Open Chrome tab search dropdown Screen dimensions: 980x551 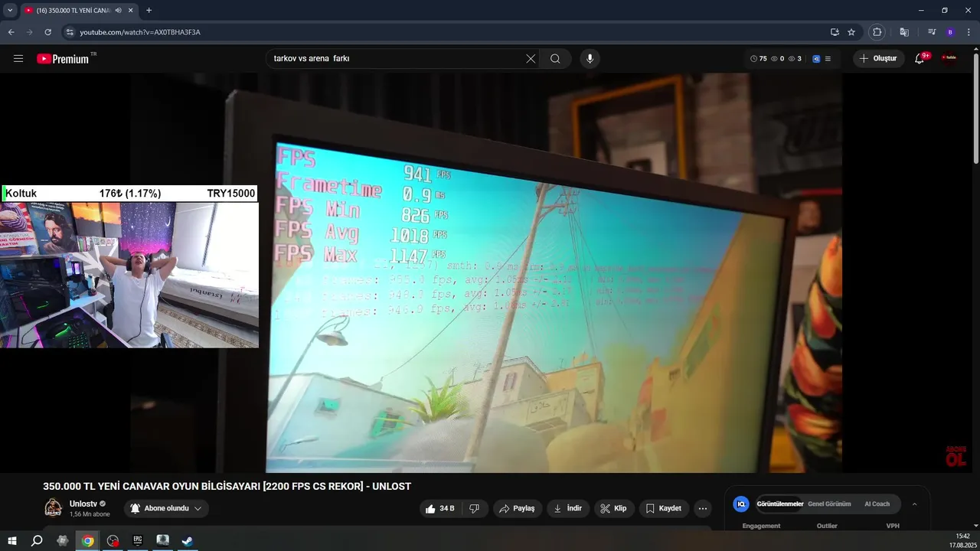10,10
